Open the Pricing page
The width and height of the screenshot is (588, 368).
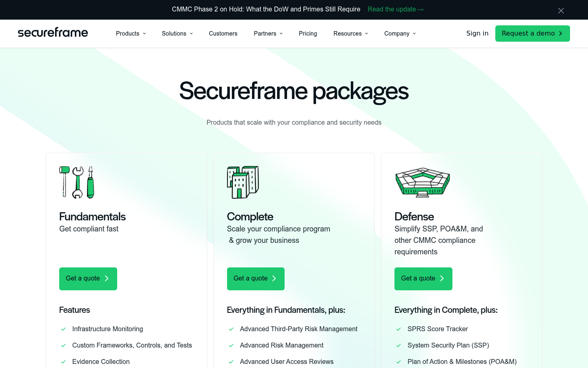tap(308, 34)
